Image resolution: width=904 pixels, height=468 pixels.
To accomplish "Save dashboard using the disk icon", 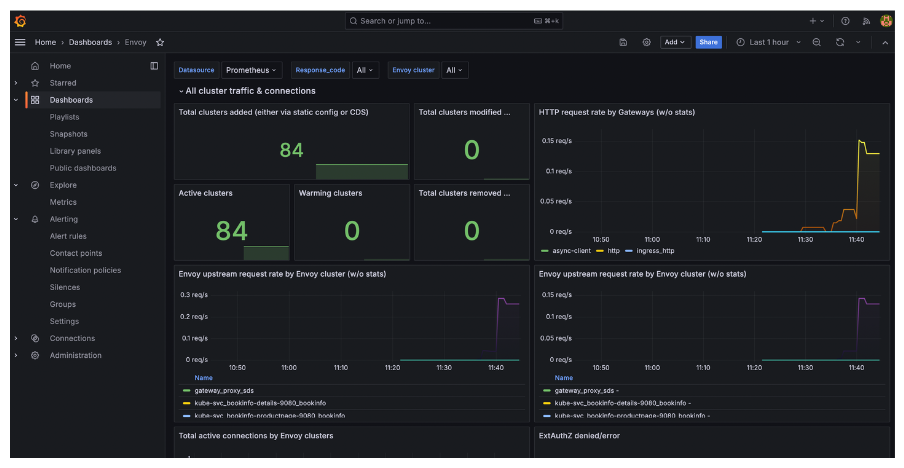I will coord(624,42).
